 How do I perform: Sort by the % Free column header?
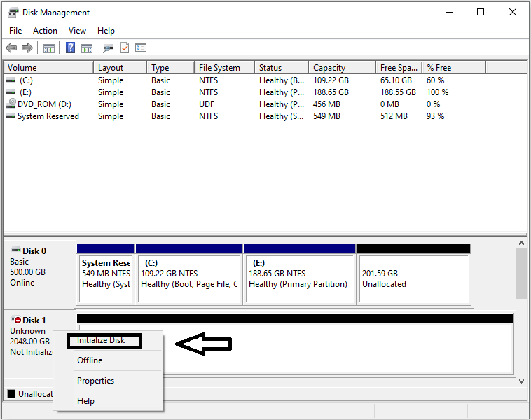(x=454, y=68)
